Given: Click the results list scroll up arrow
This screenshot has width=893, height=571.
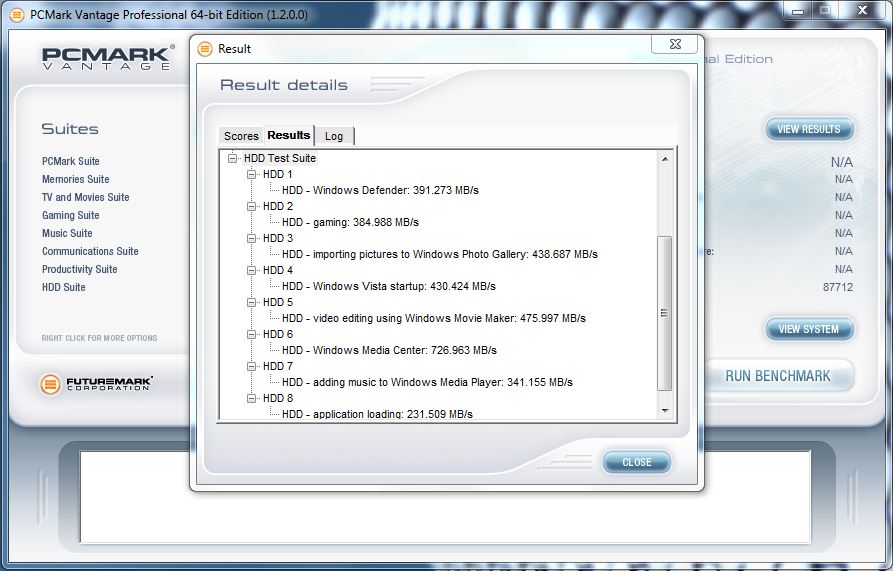Looking at the screenshot, I should pos(665,159).
